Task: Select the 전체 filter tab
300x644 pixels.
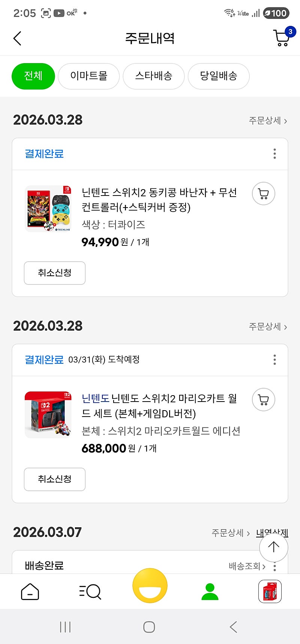Action: point(33,76)
